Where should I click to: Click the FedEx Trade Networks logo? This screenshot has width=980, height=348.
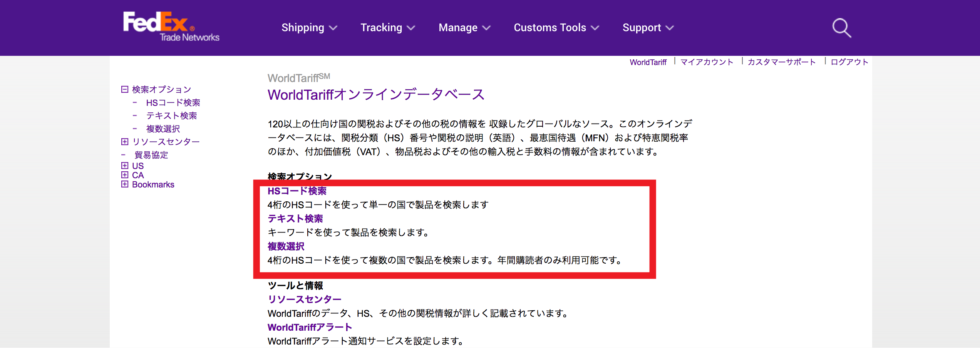(171, 27)
